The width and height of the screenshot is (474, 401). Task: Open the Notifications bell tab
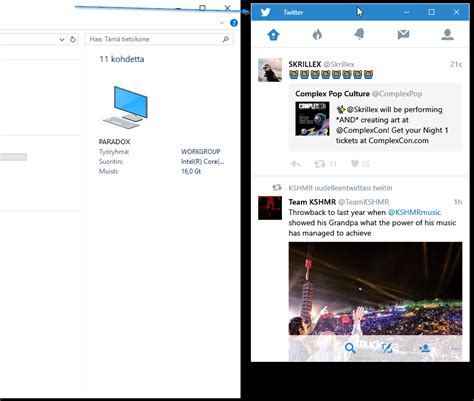click(x=360, y=34)
